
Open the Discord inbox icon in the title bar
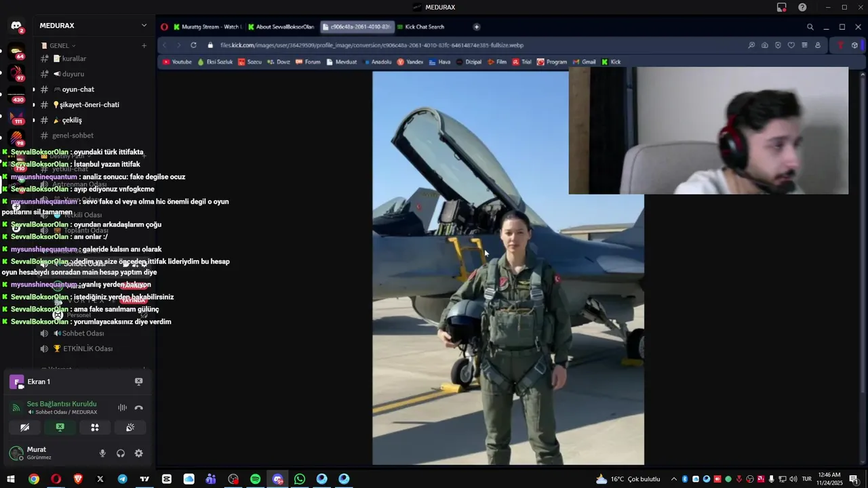point(782,7)
